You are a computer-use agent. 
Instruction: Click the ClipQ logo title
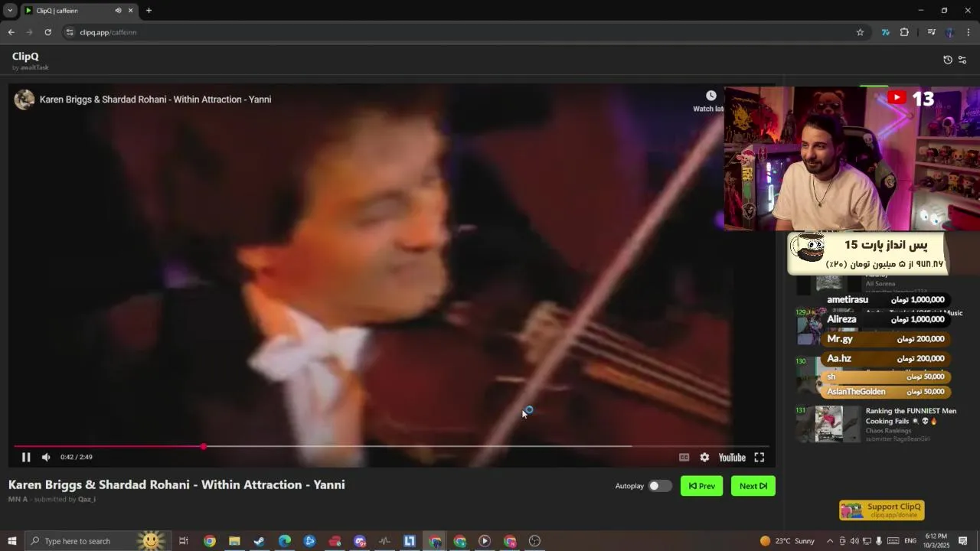[25, 56]
